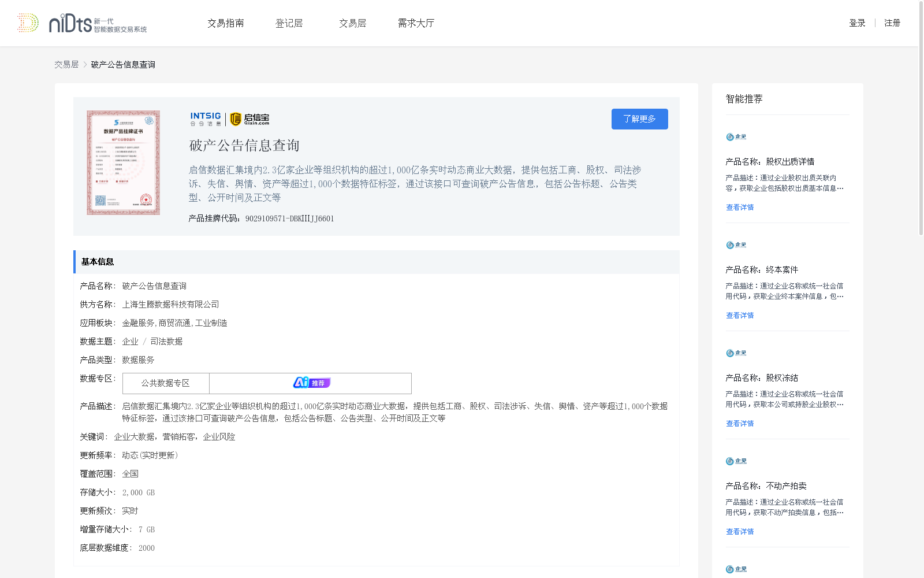This screenshot has height=578, width=924.
Task: Select 数据服务 product type value
Action: (x=138, y=360)
